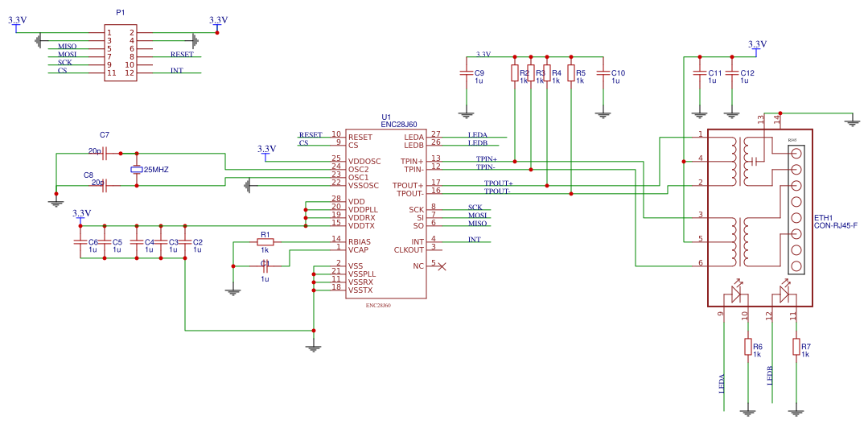Click the RESET net label on P1
868x424 pixels.
[182, 54]
